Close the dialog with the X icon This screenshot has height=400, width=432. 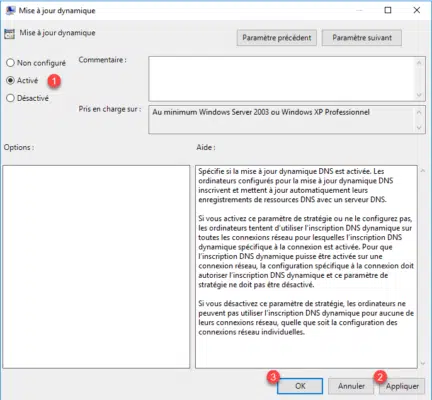pyautogui.click(x=417, y=10)
